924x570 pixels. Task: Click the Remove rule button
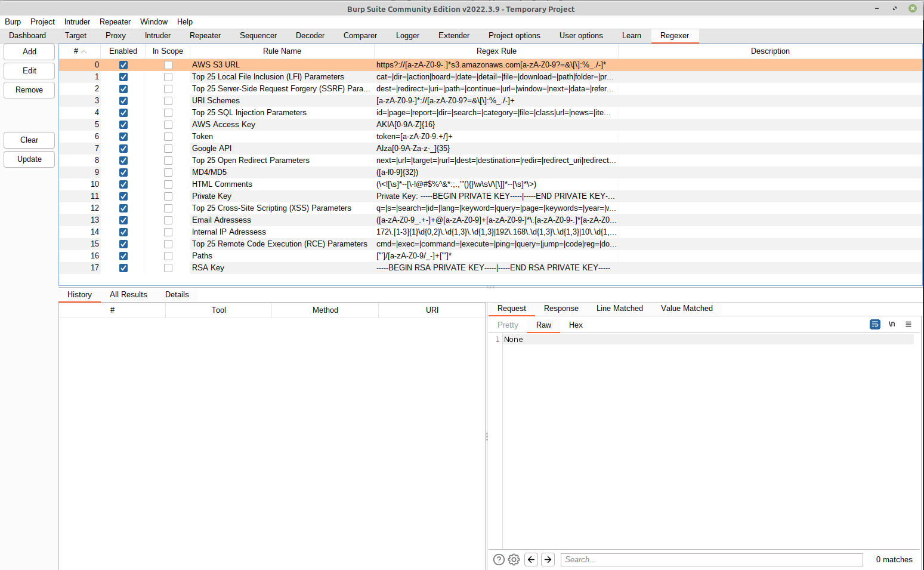click(x=29, y=90)
